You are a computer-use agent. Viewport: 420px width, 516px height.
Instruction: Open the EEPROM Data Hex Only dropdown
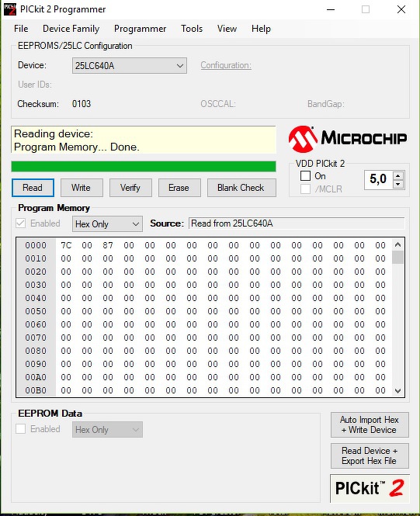tap(107, 429)
